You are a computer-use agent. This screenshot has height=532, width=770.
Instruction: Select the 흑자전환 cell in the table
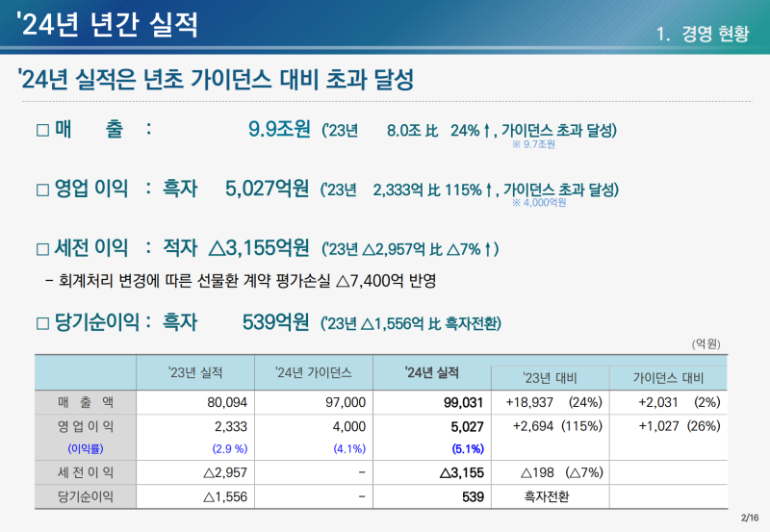coord(549,495)
